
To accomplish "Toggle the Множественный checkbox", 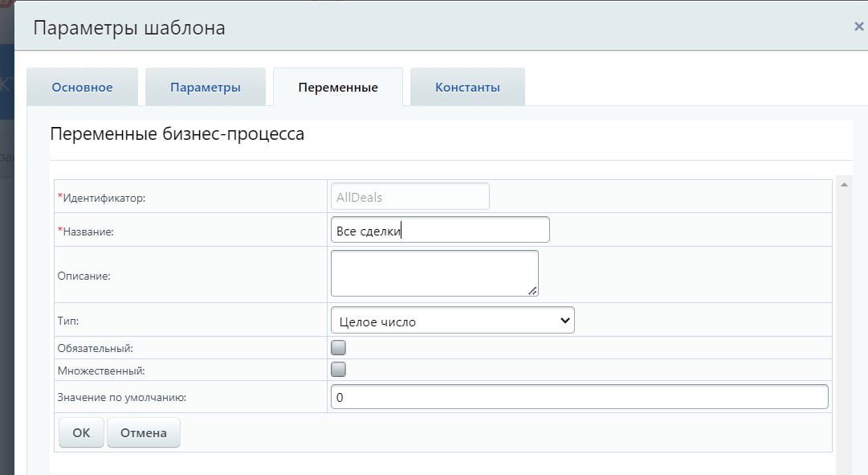I will (339, 370).
